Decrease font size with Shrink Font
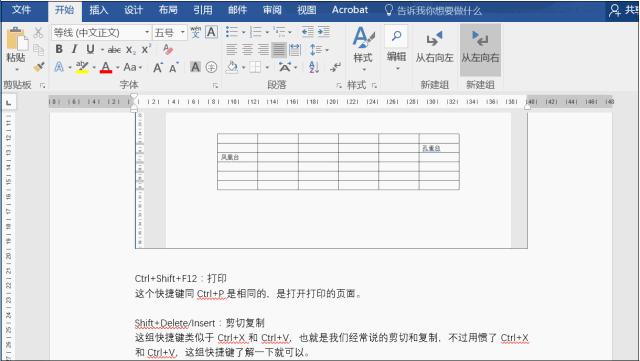The width and height of the screenshot is (640, 361). point(174,67)
